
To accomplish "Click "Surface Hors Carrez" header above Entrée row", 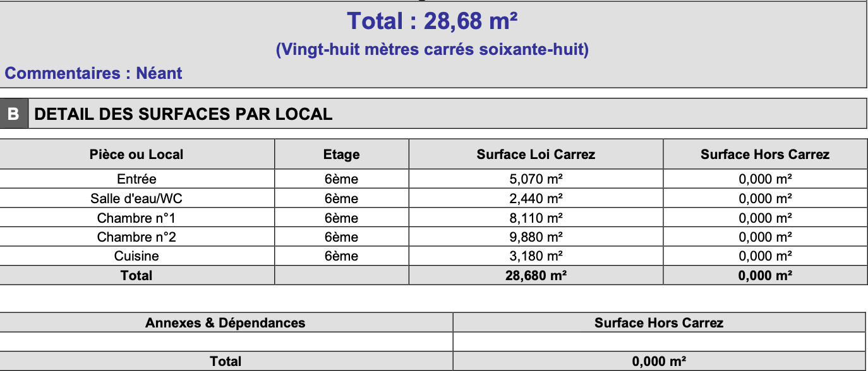I will click(764, 155).
